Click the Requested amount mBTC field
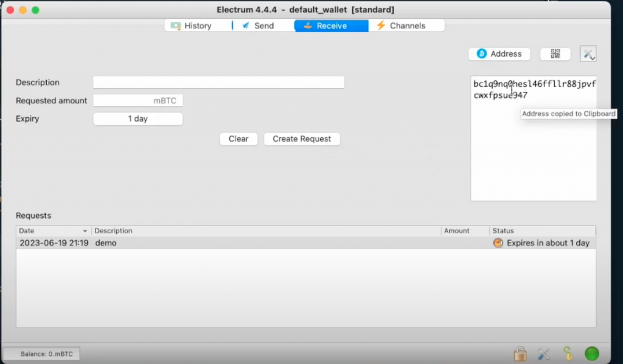 pyautogui.click(x=138, y=100)
